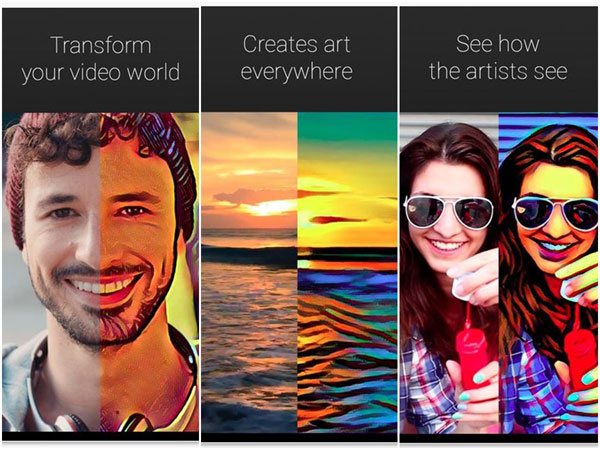Open the bearded man portrait preview
Viewport: 600px width, 450px height.
coord(101,272)
